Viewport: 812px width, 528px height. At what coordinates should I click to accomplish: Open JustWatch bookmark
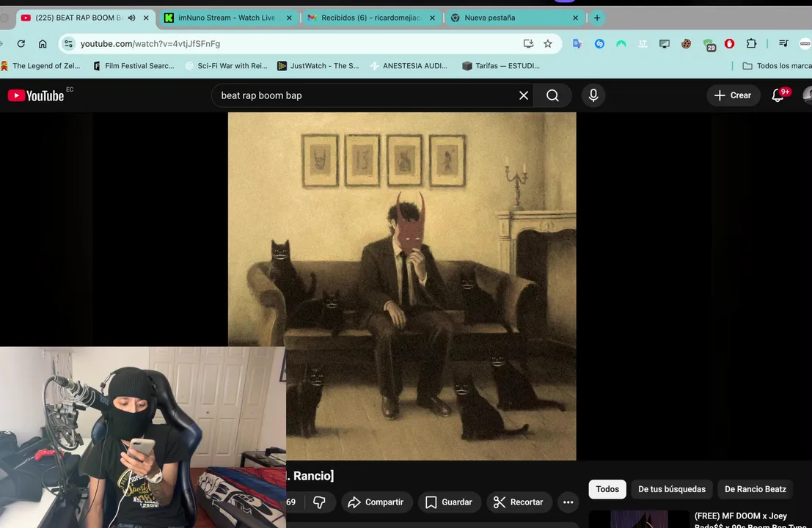coord(318,66)
